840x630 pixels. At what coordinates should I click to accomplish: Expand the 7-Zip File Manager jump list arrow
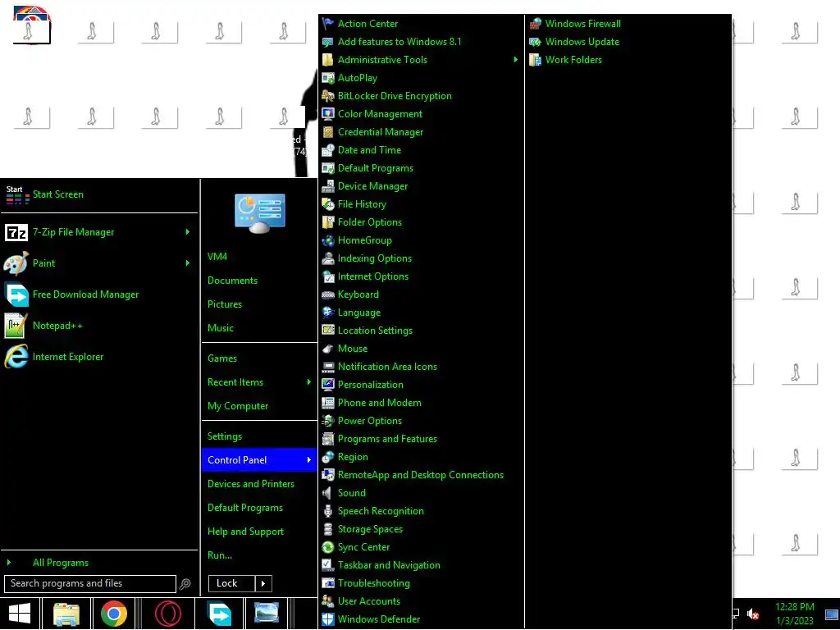click(x=188, y=232)
